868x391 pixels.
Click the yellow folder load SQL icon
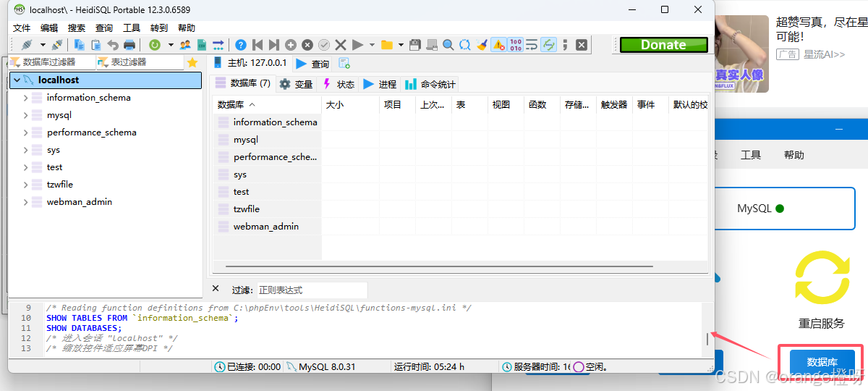387,45
